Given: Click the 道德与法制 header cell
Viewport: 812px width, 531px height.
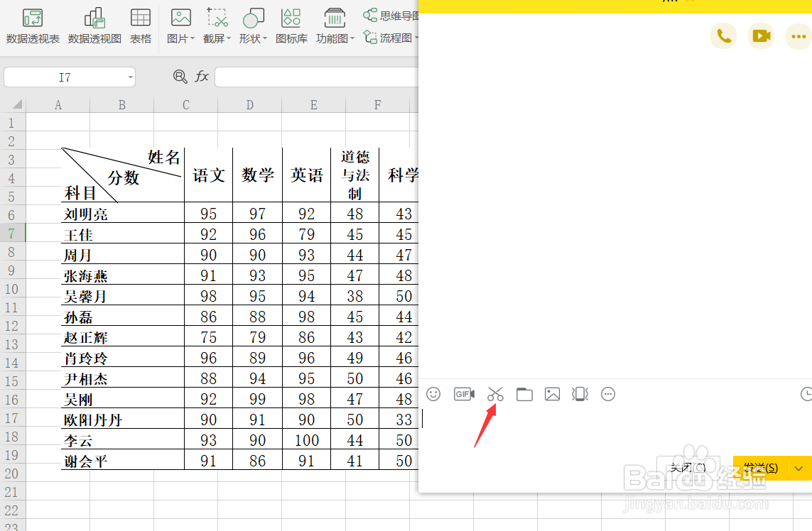Looking at the screenshot, I should (x=354, y=175).
